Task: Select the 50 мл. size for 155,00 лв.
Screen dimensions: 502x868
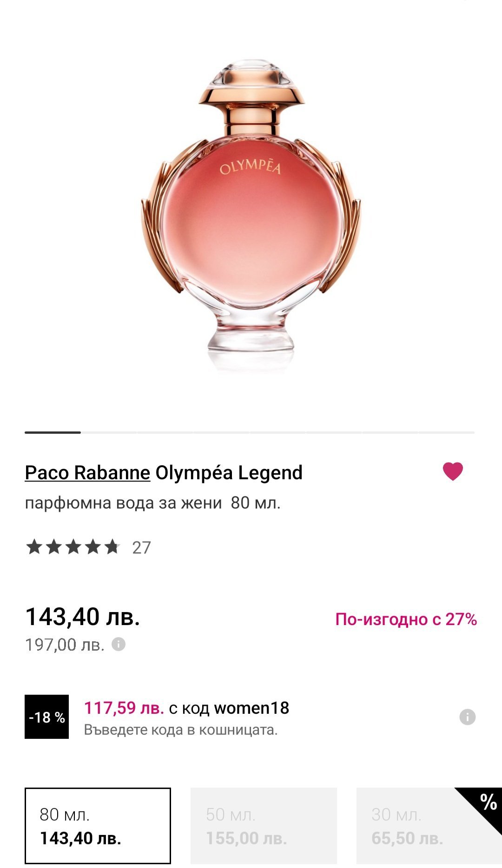Action: (x=264, y=826)
